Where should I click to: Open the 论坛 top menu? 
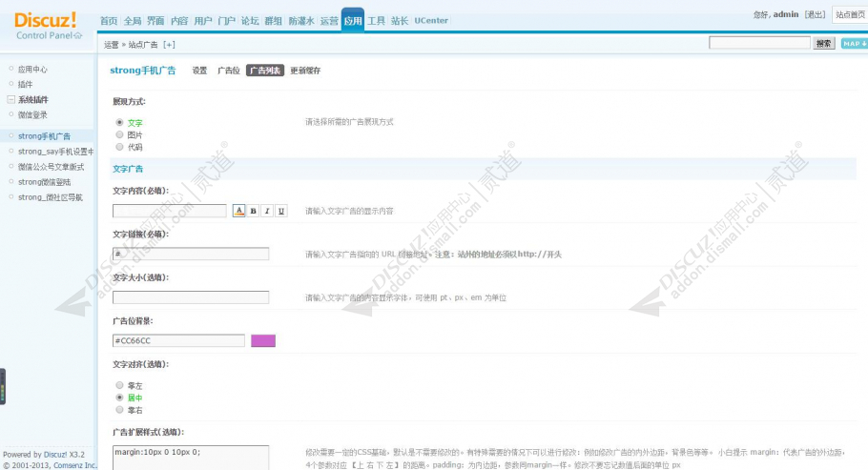point(250,21)
